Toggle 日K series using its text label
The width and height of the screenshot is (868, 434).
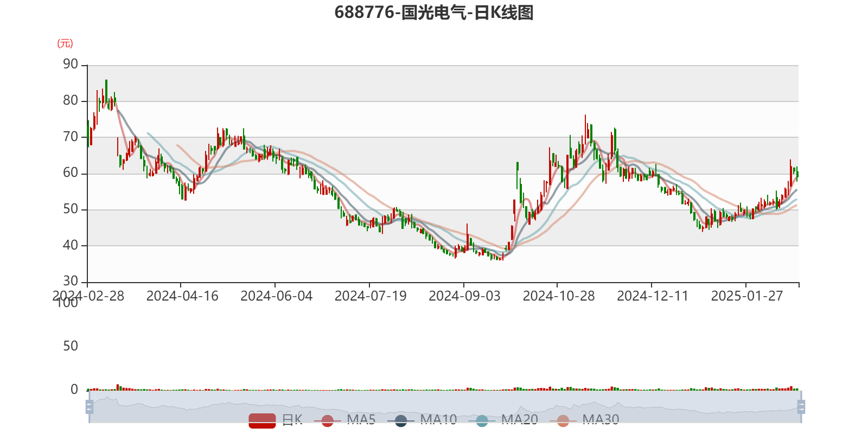pyautogui.click(x=292, y=419)
